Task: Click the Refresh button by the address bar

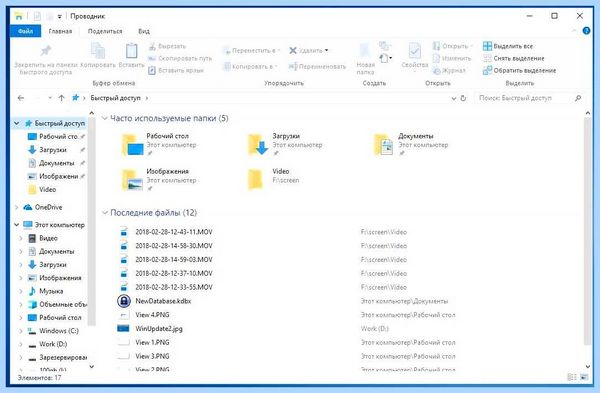Action: point(463,98)
